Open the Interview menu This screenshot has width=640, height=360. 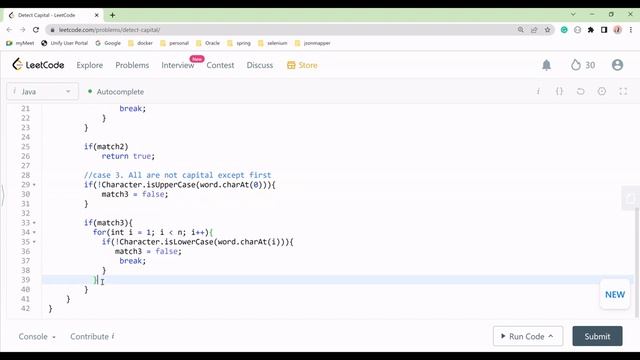[x=178, y=65]
